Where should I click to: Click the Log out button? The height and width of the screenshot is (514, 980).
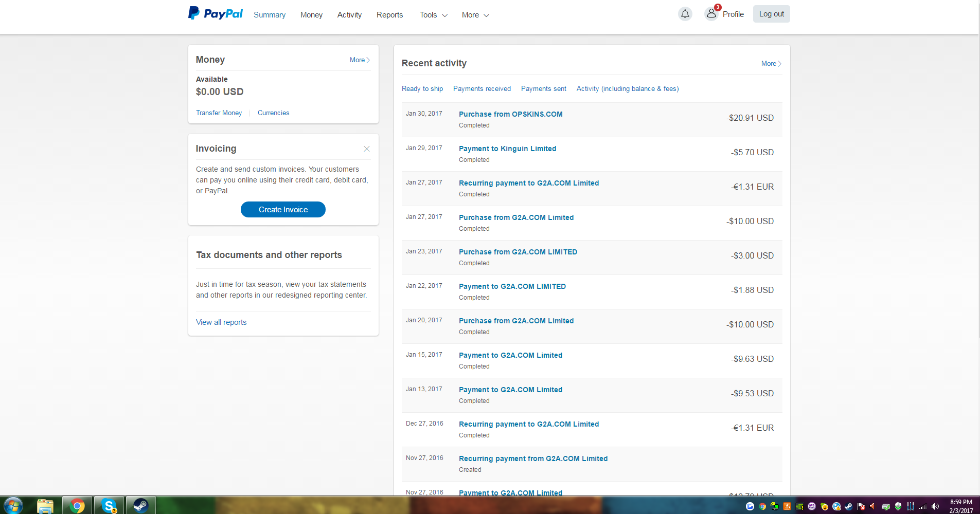[772, 14]
